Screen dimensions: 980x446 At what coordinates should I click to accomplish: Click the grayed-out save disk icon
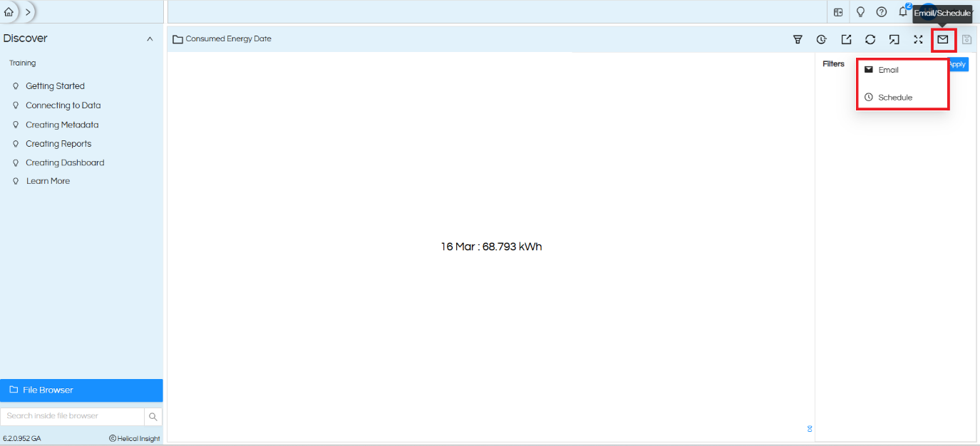(x=967, y=40)
